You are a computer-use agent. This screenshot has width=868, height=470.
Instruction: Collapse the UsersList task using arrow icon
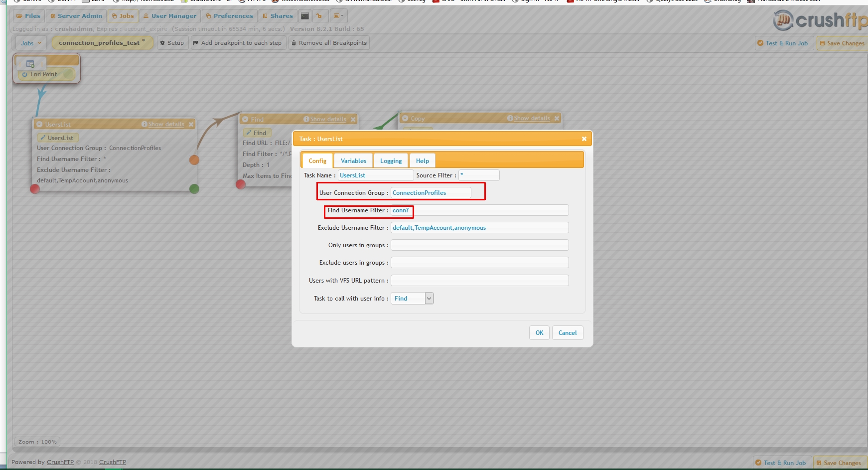pyautogui.click(x=39, y=125)
